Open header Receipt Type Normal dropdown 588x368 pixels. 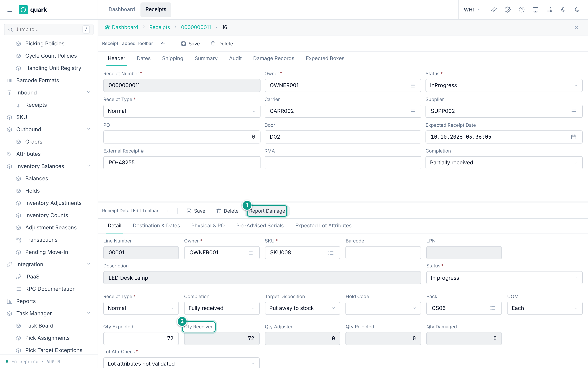pos(182,111)
